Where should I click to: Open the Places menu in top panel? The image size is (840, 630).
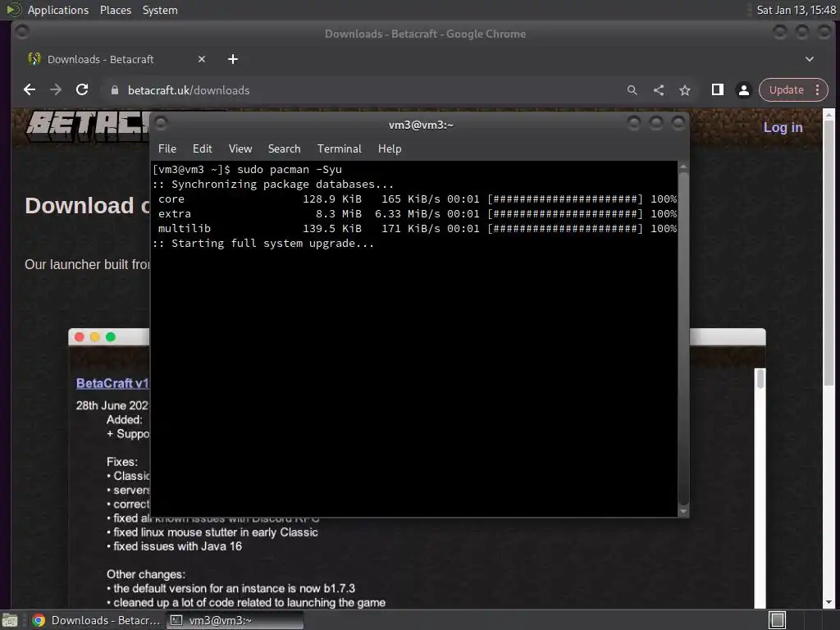tap(115, 10)
